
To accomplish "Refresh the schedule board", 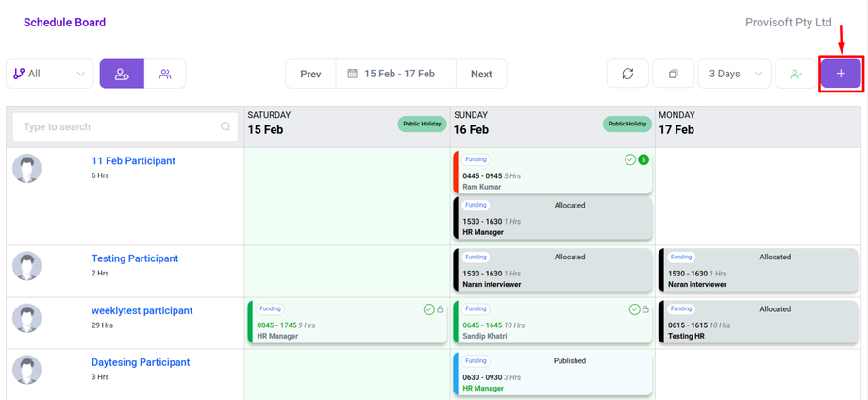I will 627,74.
